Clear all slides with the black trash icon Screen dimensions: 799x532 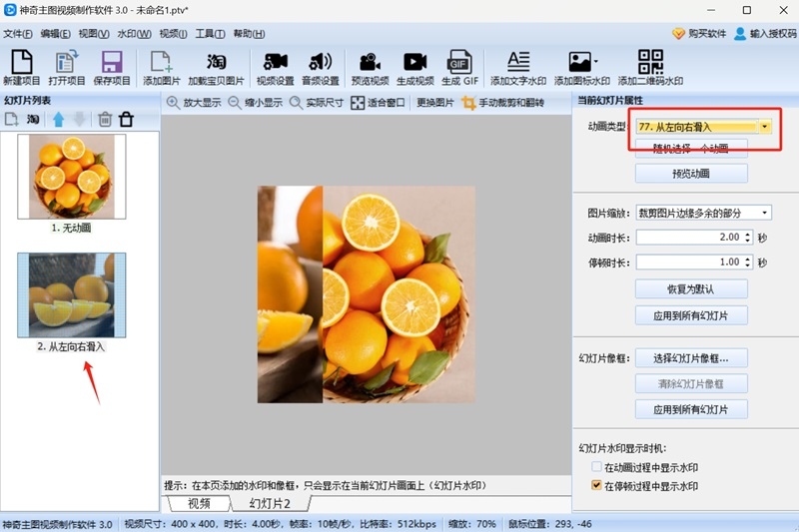[127, 120]
